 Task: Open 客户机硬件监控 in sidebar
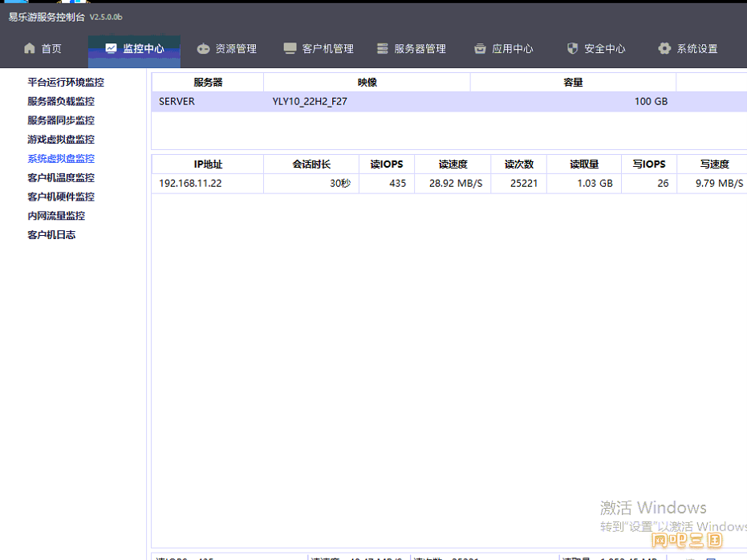pos(61,197)
